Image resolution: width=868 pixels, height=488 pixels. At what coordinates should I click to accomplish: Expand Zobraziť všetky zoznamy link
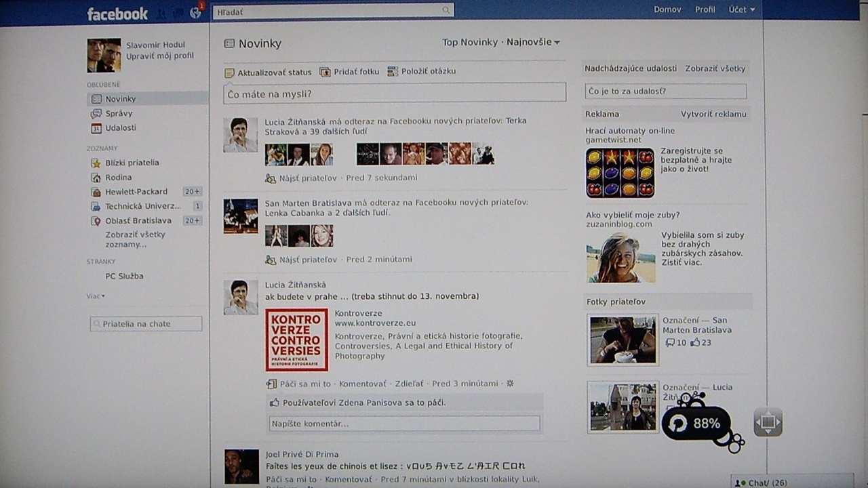135,239
